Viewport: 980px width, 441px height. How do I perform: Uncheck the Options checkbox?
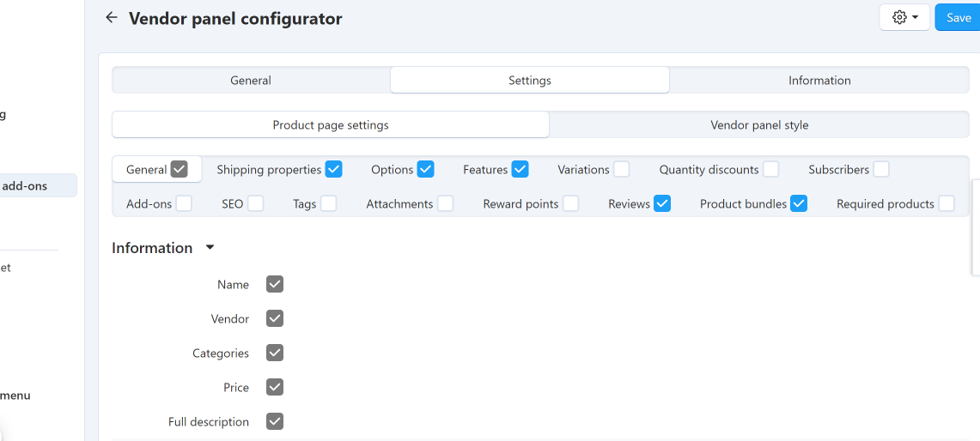426,169
